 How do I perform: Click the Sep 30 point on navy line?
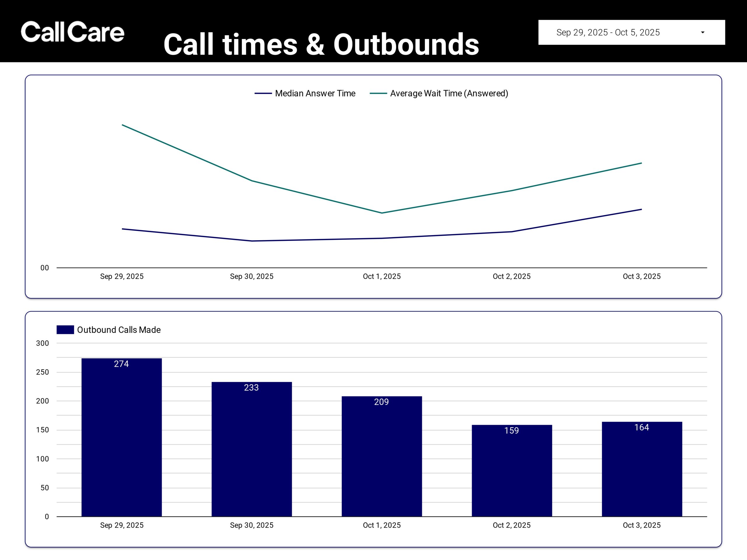pyautogui.click(x=252, y=241)
